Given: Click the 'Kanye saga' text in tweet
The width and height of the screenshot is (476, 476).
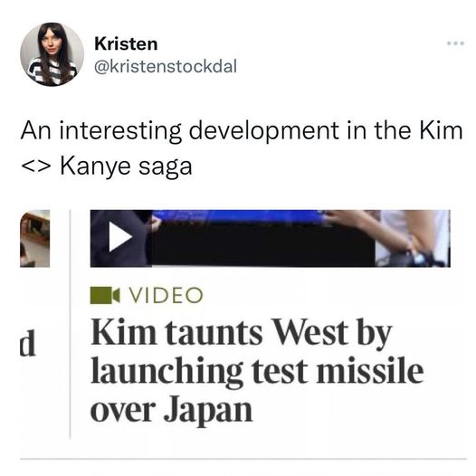Looking at the screenshot, I should pos(127,167).
